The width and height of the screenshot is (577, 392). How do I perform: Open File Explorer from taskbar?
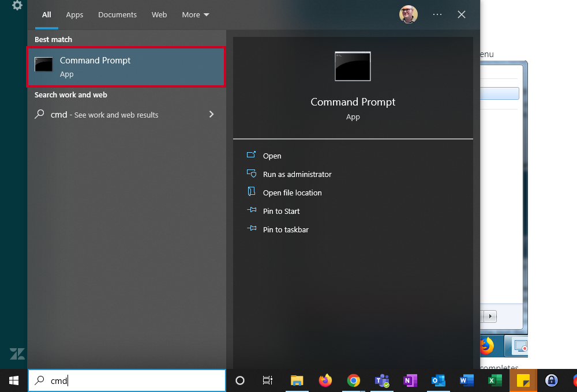pos(297,380)
